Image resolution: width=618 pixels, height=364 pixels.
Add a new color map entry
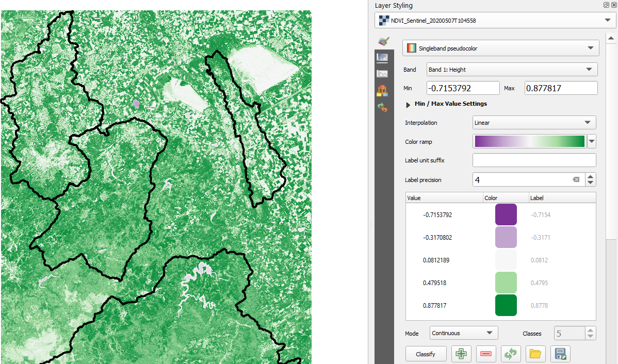(x=461, y=354)
